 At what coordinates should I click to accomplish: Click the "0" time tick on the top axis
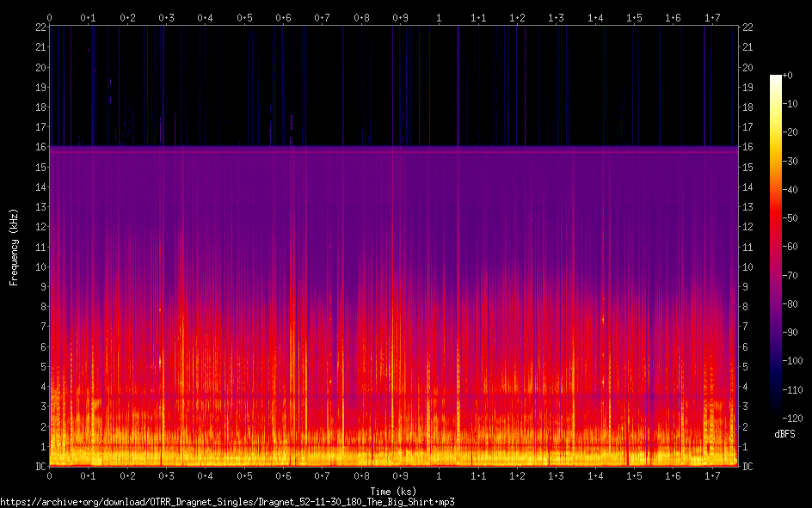point(50,17)
